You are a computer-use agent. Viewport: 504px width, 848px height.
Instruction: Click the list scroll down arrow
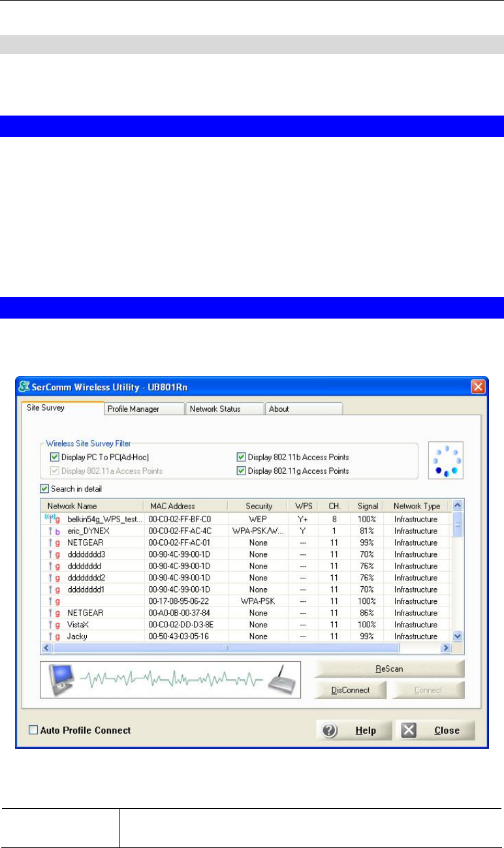click(458, 636)
